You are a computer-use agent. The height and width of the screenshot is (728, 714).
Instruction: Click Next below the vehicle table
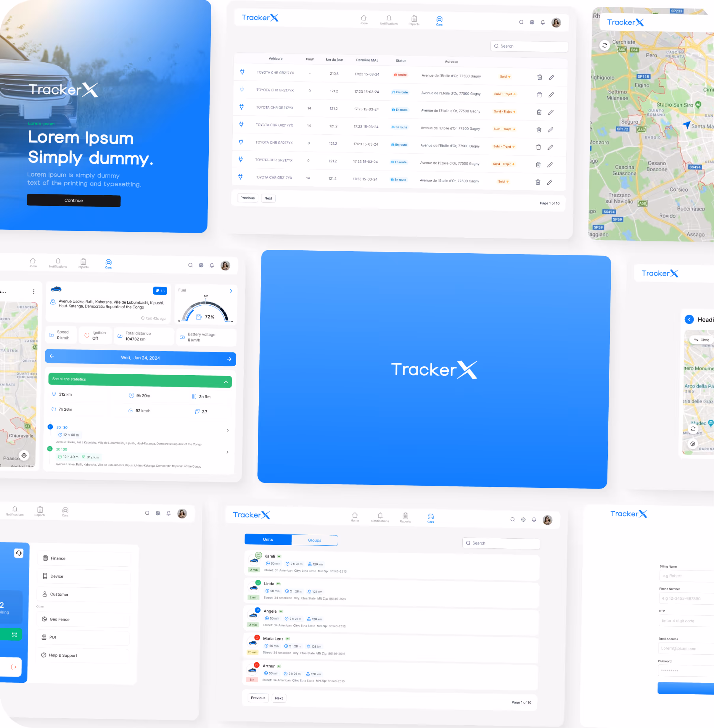tap(268, 198)
